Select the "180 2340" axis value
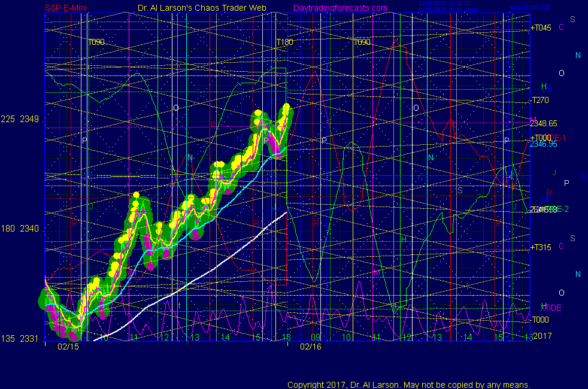 (20, 229)
